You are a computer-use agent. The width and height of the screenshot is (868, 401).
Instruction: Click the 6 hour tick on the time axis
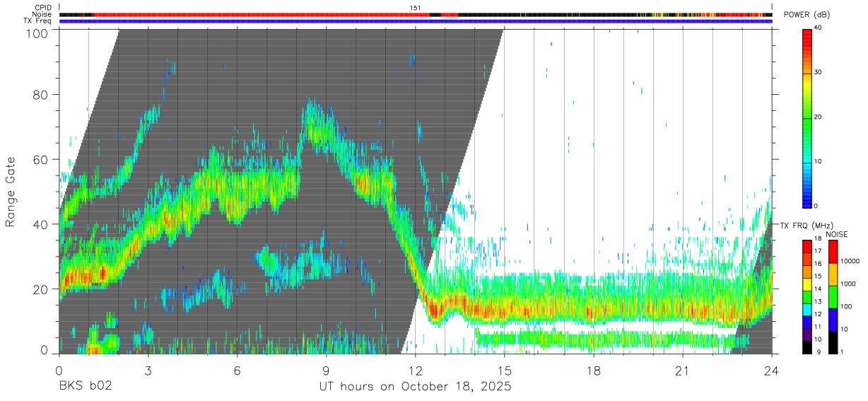point(237,370)
